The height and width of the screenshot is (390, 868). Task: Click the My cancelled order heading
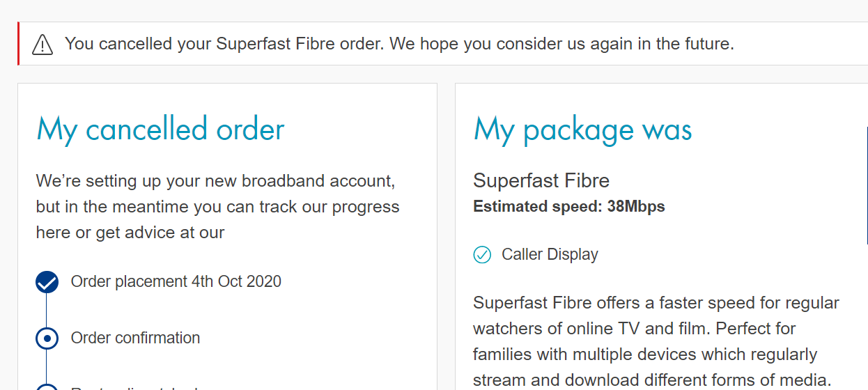(x=160, y=130)
